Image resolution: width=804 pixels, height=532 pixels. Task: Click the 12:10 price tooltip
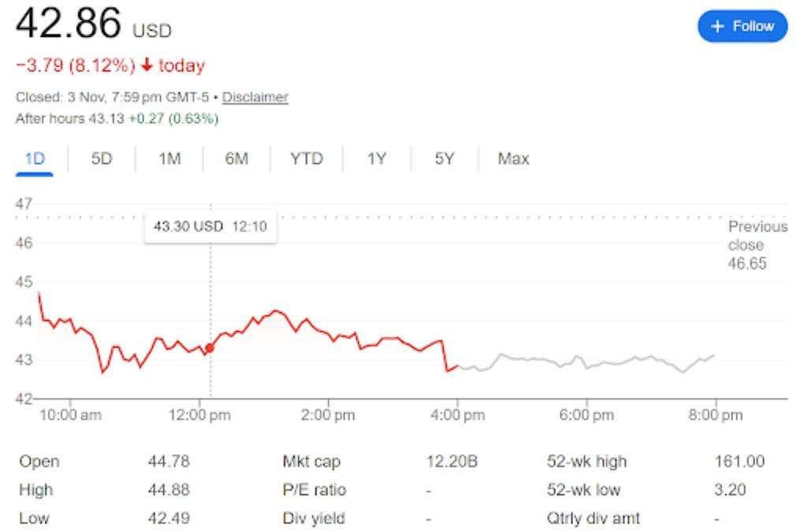click(x=210, y=226)
